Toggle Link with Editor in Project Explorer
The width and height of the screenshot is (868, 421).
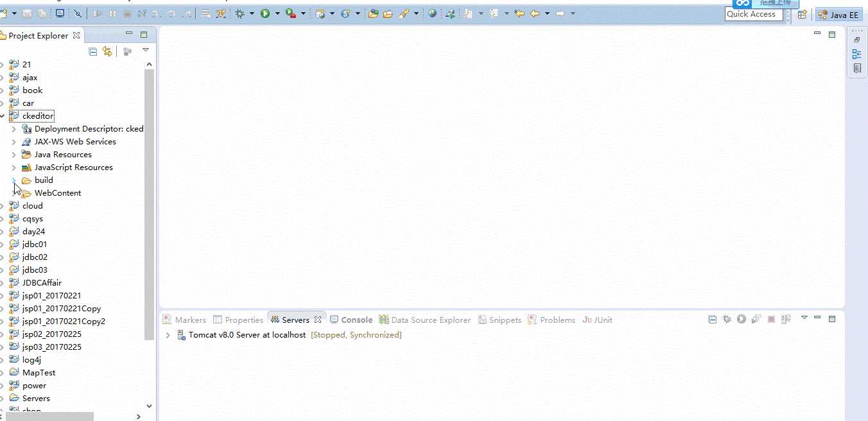(107, 51)
